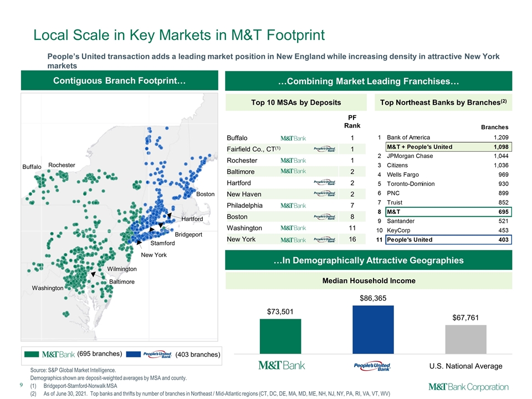Click the Median Household Income heading
532x399 pixels.
pyautogui.click(x=369, y=280)
